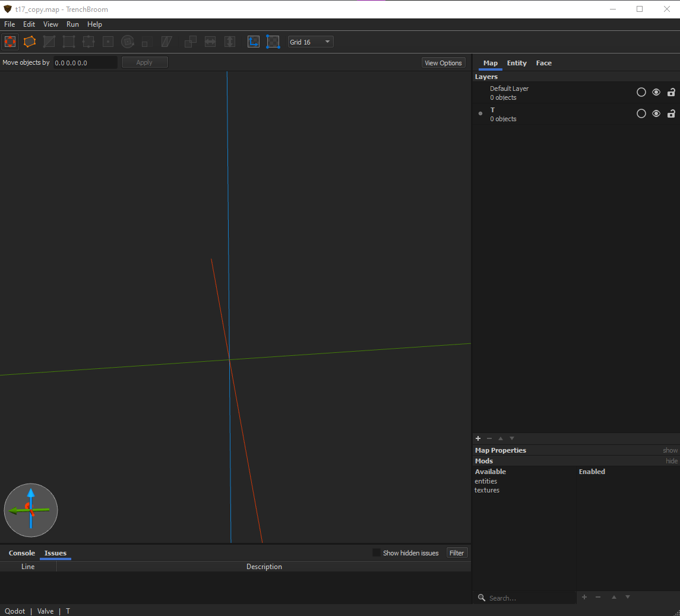Select the T layer row
The width and height of the screenshot is (680, 616).
click(576, 114)
